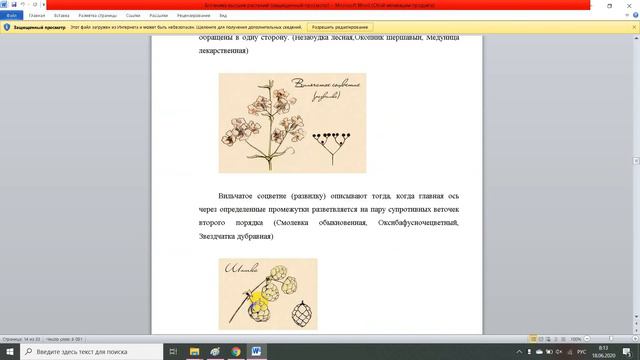Open the Файл tab
This screenshot has height=360, width=640.
11,16
